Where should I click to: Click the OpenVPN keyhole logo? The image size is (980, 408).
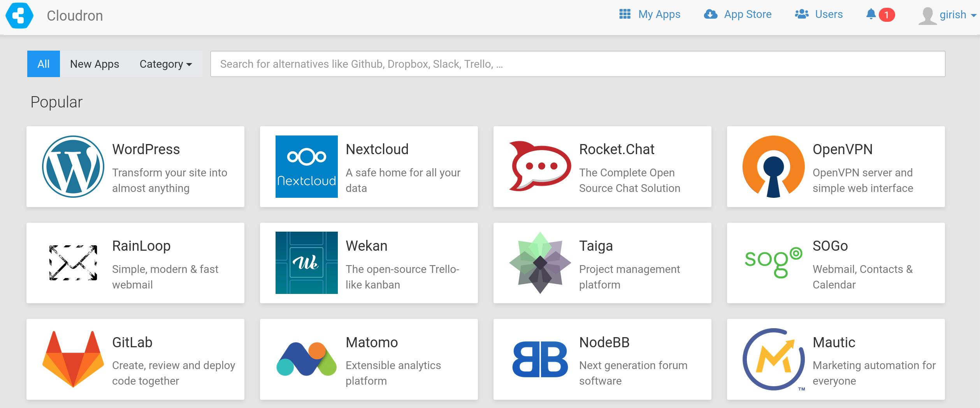774,167
